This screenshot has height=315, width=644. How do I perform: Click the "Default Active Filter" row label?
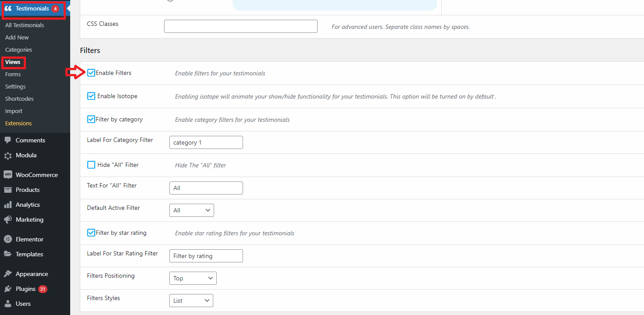tap(114, 208)
